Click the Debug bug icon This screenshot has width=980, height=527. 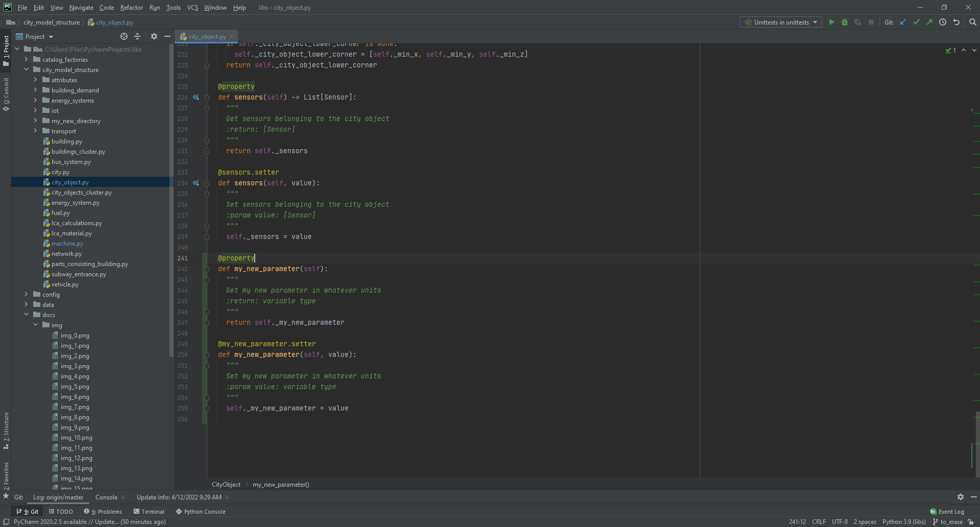coord(845,22)
